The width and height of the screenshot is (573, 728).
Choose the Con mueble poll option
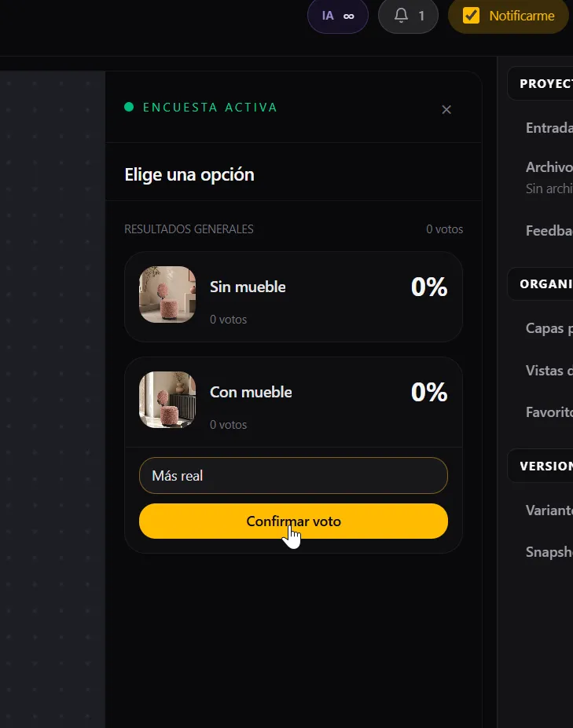pos(293,402)
